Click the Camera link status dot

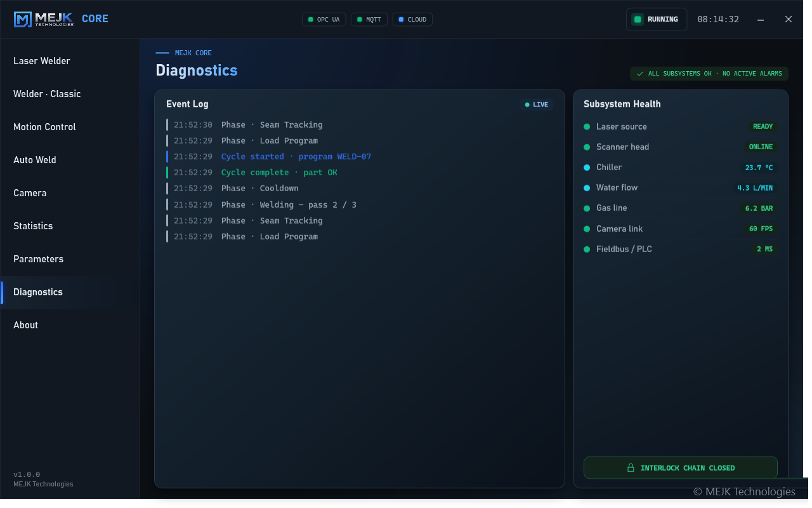point(587,229)
